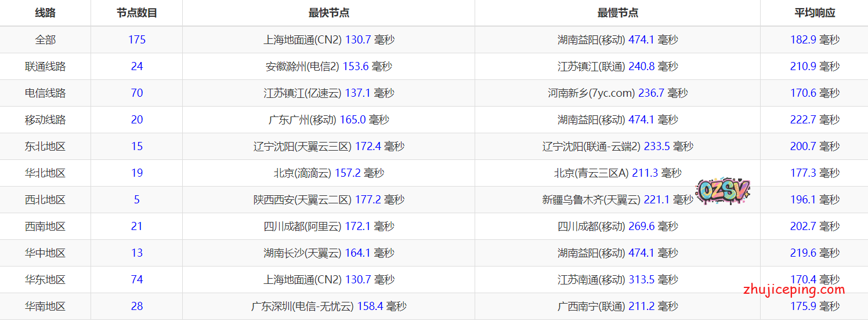Open the 175 node count link
The width and height of the screenshot is (868, 321).
[x=137, y=40]
